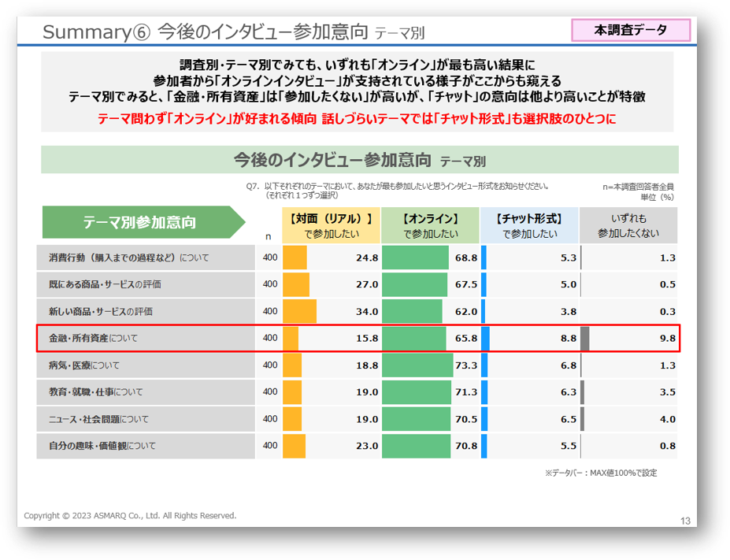Select the "【オンライン】" column header
Image resolution: width=730 pixels, height=560 pixels.
[430, 225]
